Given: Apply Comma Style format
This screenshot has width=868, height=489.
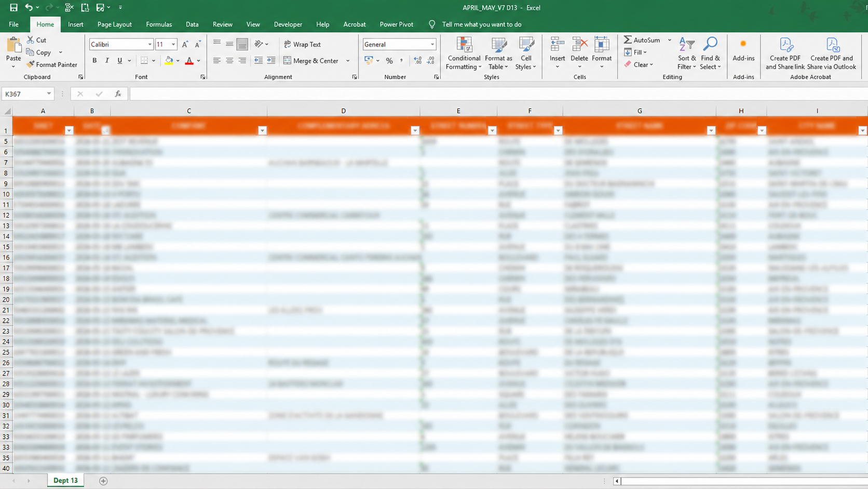Looking at the screenshot, I should (402, 61).
